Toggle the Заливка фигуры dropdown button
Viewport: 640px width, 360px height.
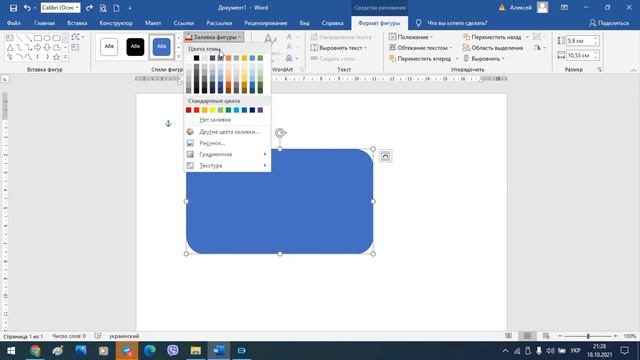pyautogui.click(x=214, y=37)
